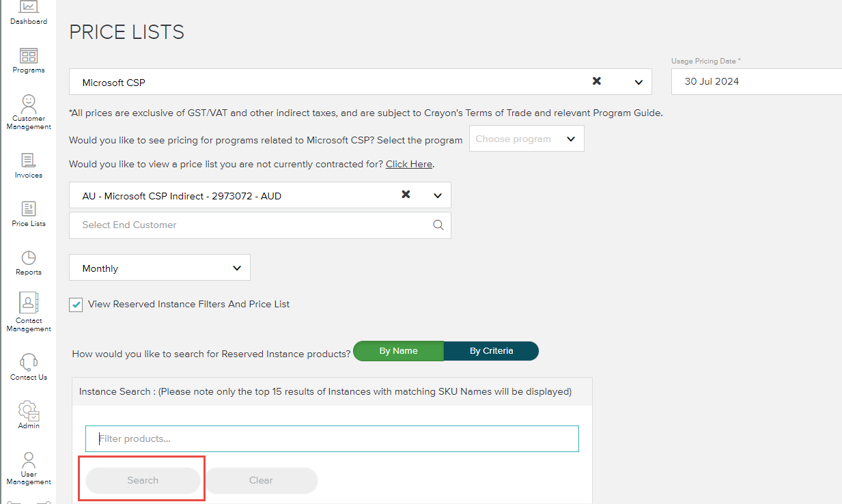Expand the Microsoft CSP dropdown arrow
Image resolution: width=842 pixels, height=504 pixels.
tap(638, 82)
